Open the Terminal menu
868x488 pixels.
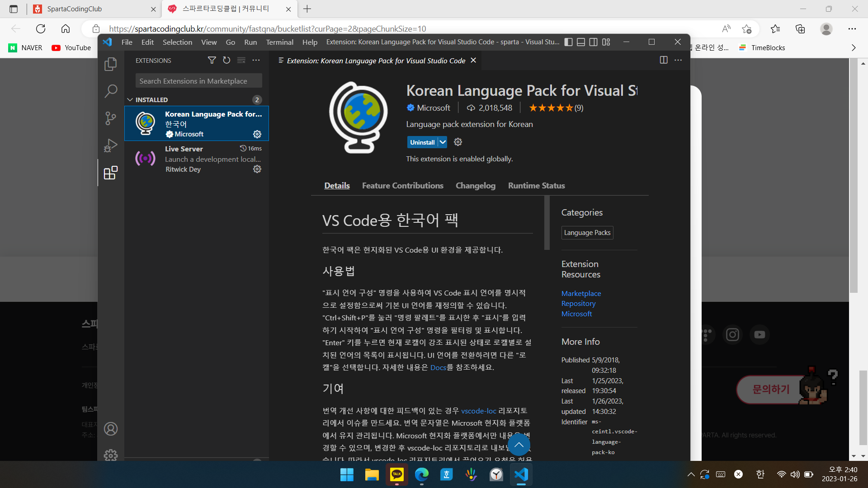pyautogui.click(x=279, y=42)
